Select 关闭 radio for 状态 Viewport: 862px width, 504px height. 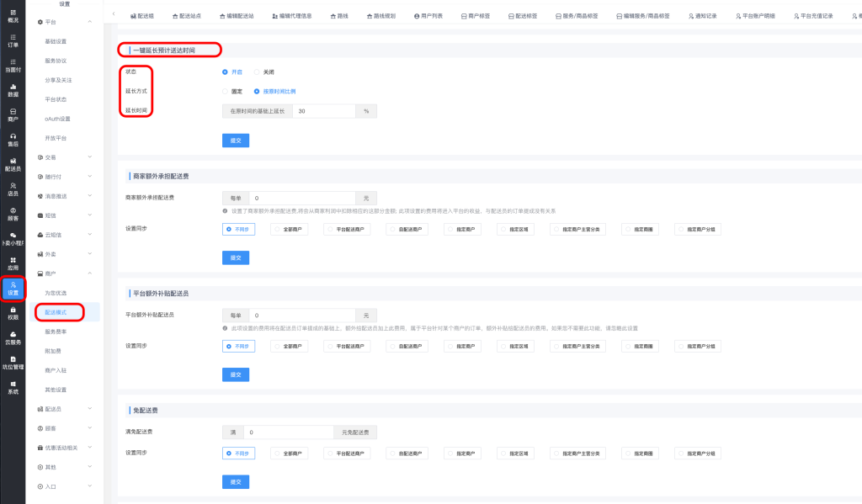[x=258, y=72]
